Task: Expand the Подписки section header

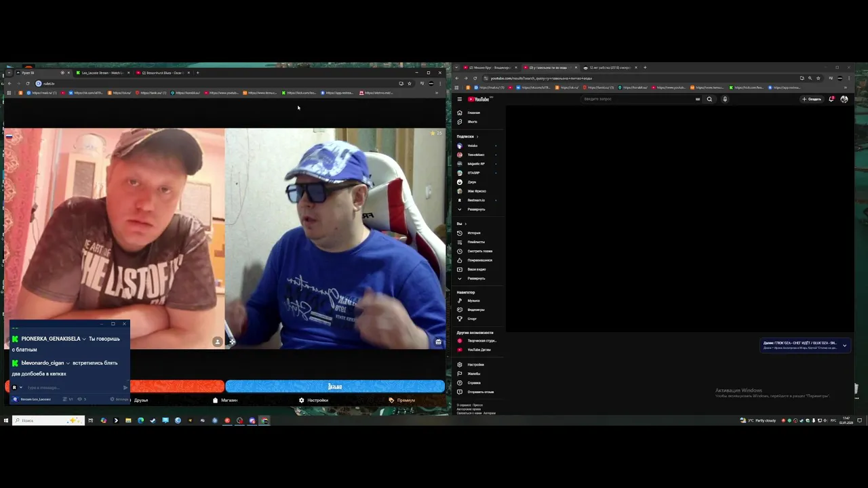Action: [467, 136]
